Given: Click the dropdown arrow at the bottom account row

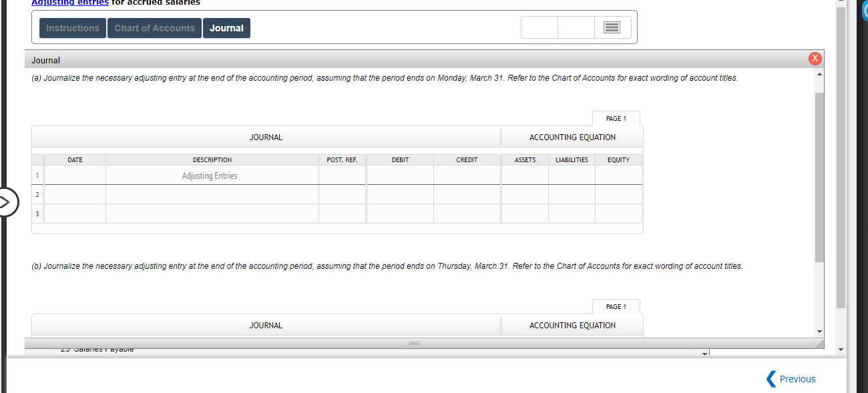Looking at the screenshot, I should [x=704, y=352].
